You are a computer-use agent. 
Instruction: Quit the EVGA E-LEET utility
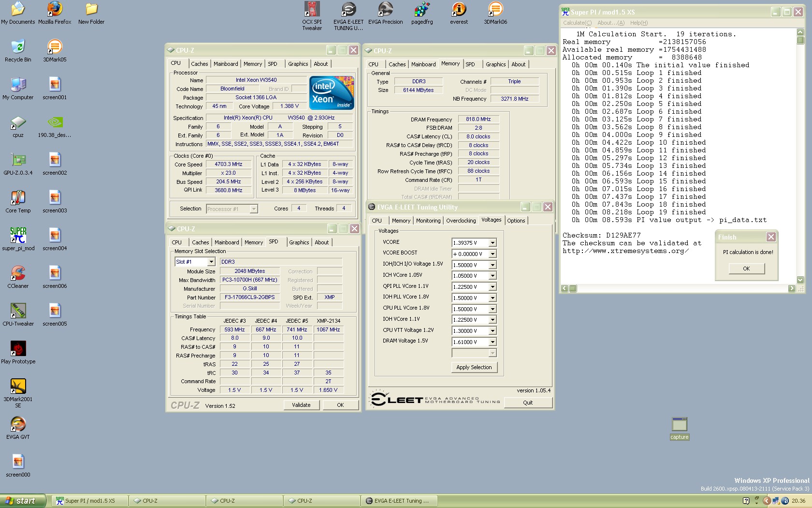[x=528, y=403]
